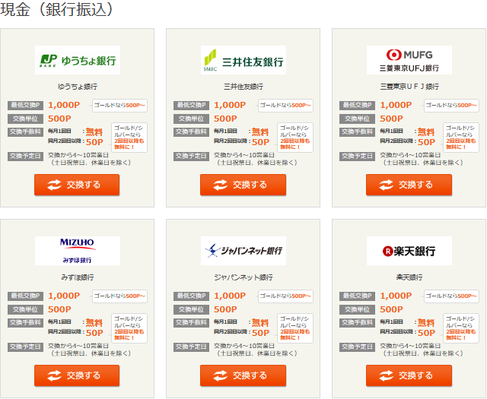Screen dimensions: 487x399
Task: Click 1,000P minimum points in 三菱東京UFJ銀行 card
Action: [396, 105]
